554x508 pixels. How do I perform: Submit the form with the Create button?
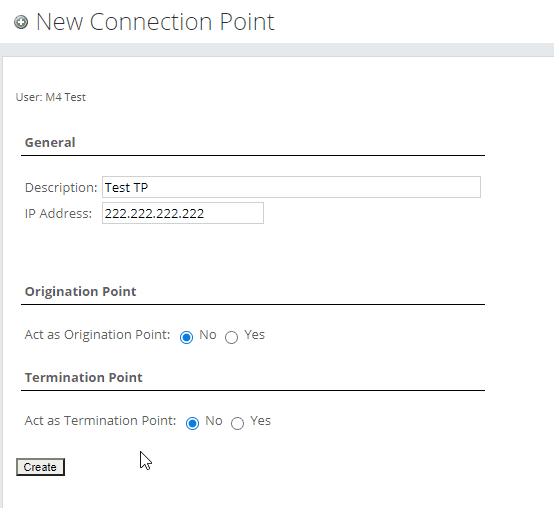[x=40, y=467]
